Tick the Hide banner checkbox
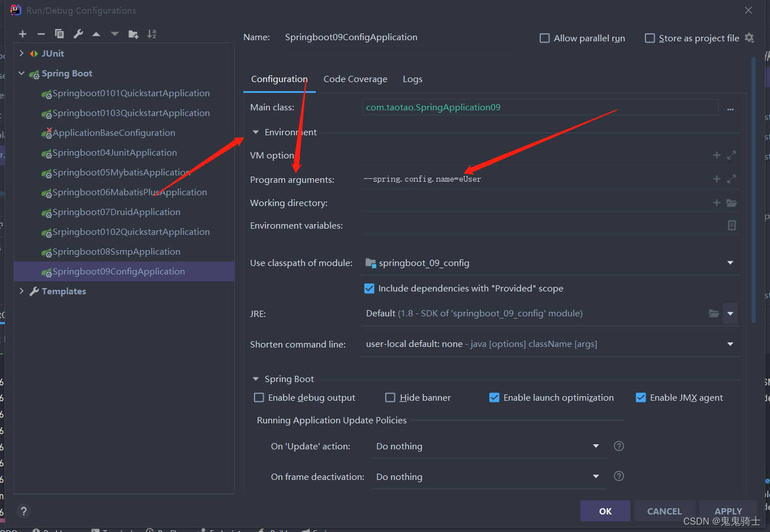The height and width of the screenshot is (532, 770). click(x=390, y=398)
